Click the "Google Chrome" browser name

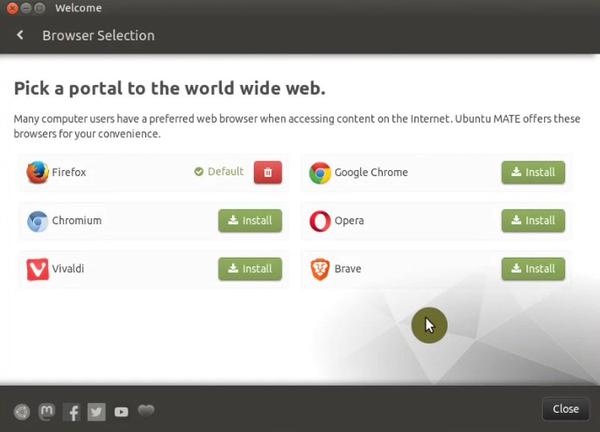(371, 173)
